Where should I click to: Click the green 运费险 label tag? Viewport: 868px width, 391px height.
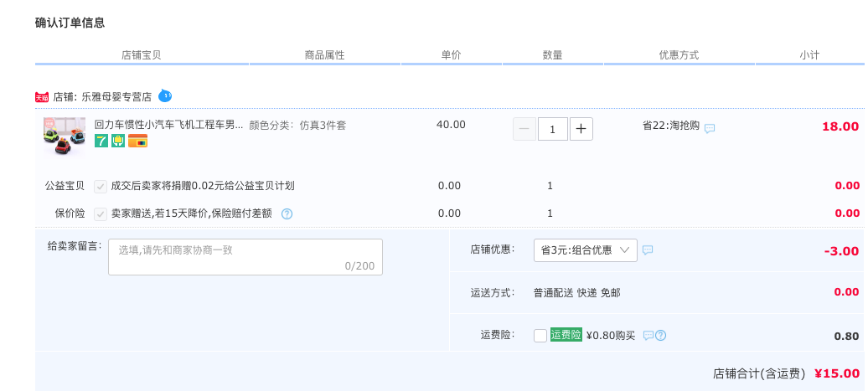tap(566, 335)
